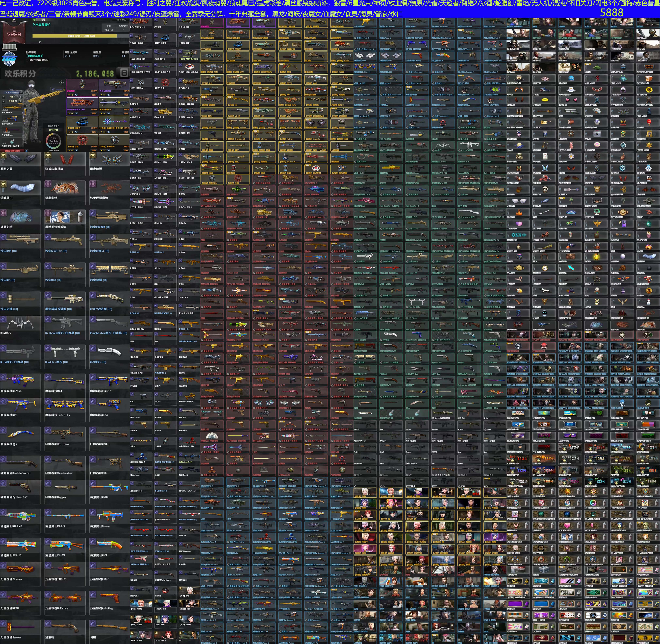Choose the M1887改进型 (+8) shotgun
The width and height of the screenshot is (660, 644).
point(110,304)
